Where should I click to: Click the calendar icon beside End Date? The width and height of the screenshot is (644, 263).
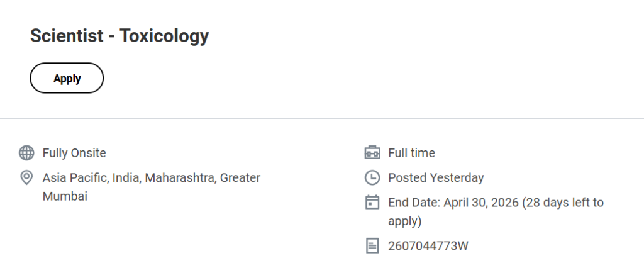pos(372,203)
